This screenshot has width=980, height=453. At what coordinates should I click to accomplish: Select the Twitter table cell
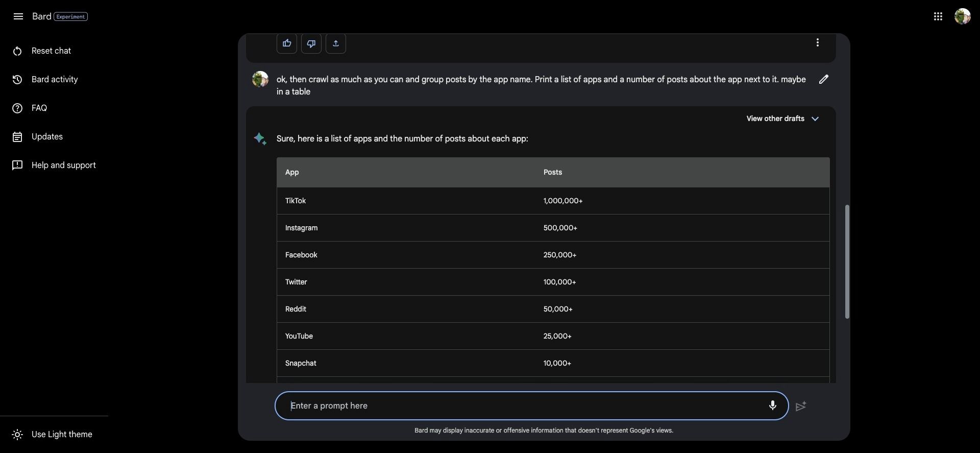(x=296, y=282)
